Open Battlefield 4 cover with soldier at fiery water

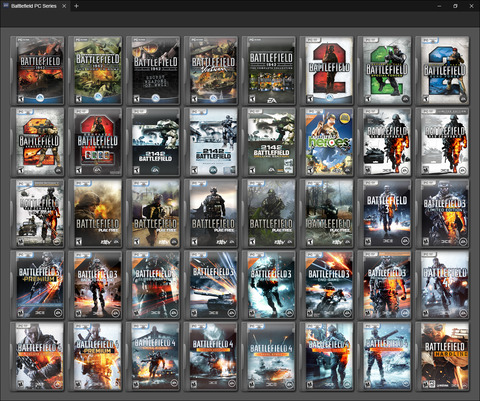click(x=211, y=356)
